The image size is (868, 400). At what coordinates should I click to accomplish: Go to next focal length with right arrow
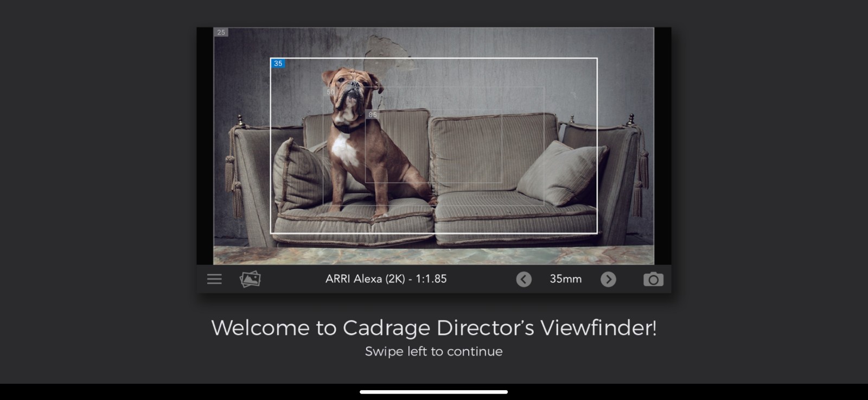click(x=608, y=279)
